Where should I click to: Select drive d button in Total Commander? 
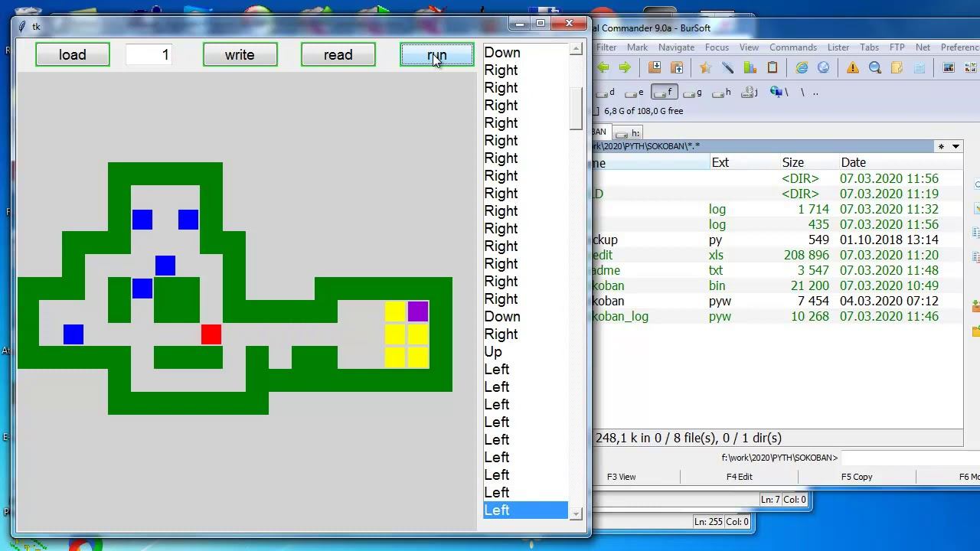(x=606, y=93)
